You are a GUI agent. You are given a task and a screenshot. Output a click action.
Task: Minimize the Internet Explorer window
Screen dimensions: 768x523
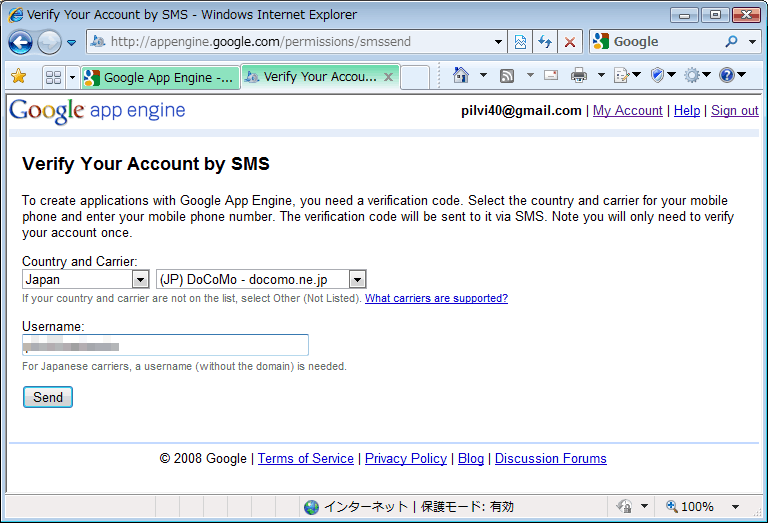[684, 16]
